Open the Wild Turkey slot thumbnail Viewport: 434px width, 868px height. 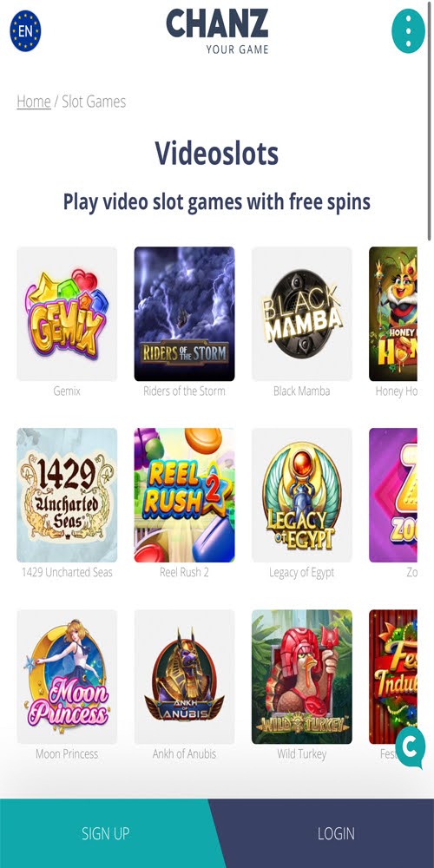coord(302,676)
